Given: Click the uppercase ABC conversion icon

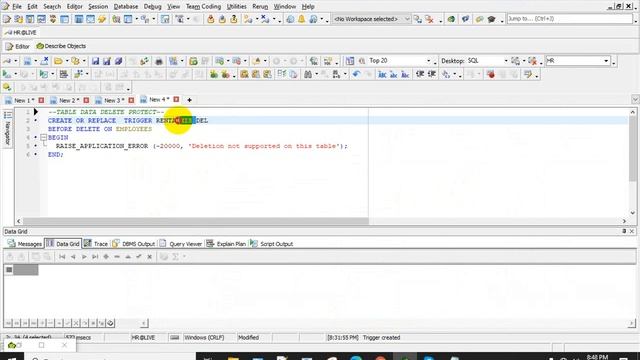Looking at the screenshot, I should 382,74.
